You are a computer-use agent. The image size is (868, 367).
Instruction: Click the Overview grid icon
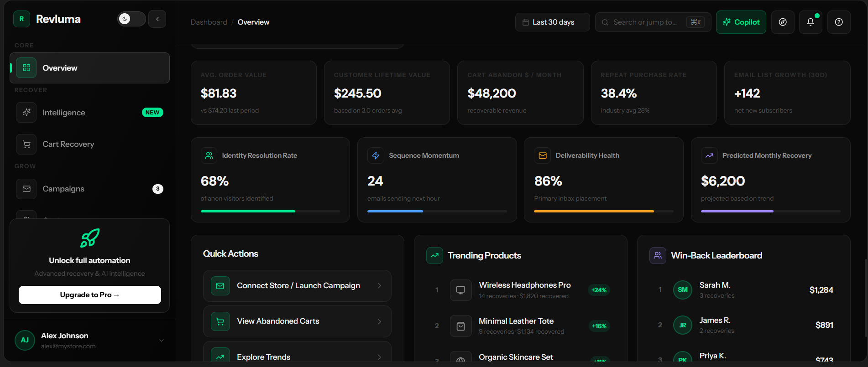(26, 68)
